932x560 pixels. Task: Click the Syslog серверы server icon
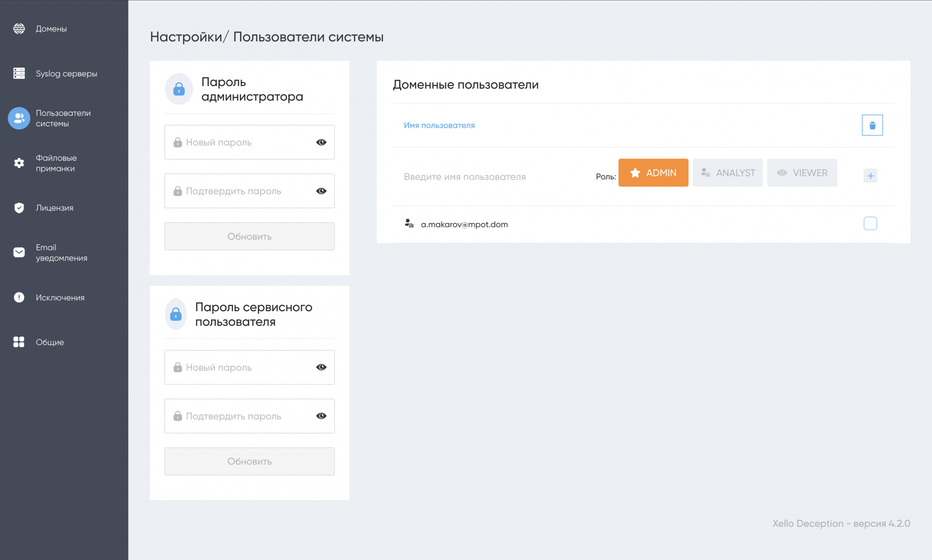(x=19, y=74)
